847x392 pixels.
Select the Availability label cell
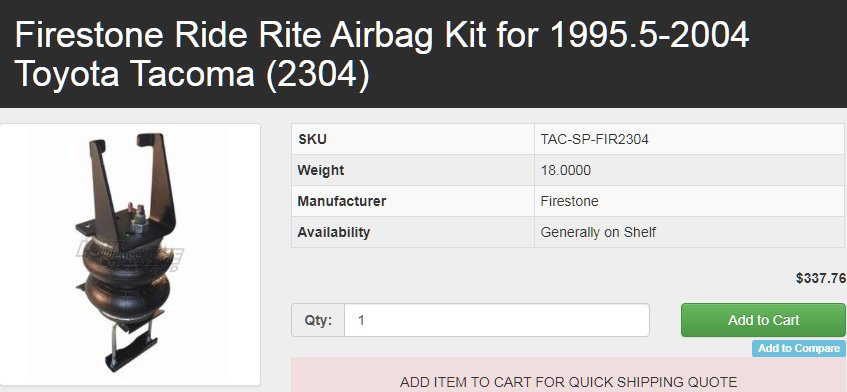tap(413, 232)
